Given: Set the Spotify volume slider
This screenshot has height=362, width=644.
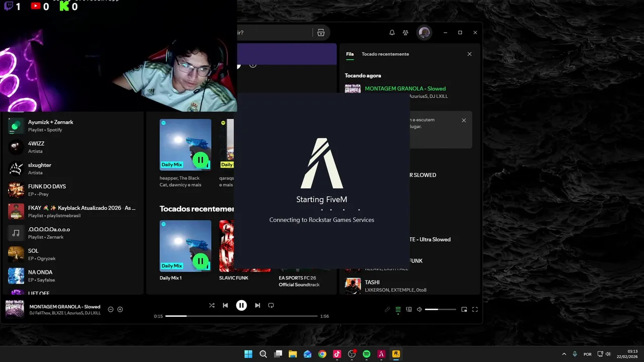Looking at the screenshot, I should tap(441, 309).
